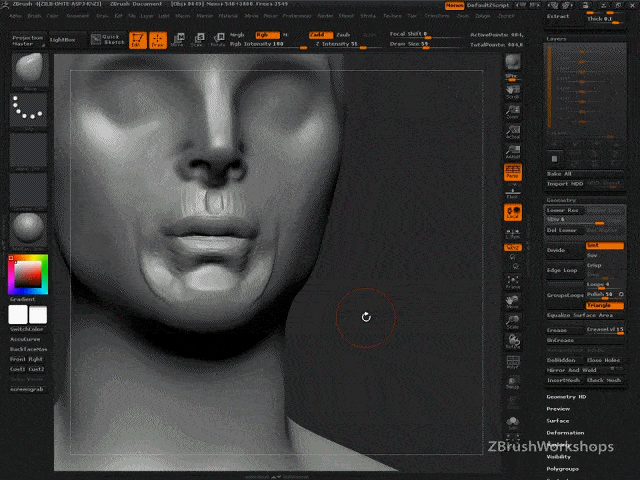
Task: Click DefaultZScript button
Action: pyautogui.click(x=488, y=5)
